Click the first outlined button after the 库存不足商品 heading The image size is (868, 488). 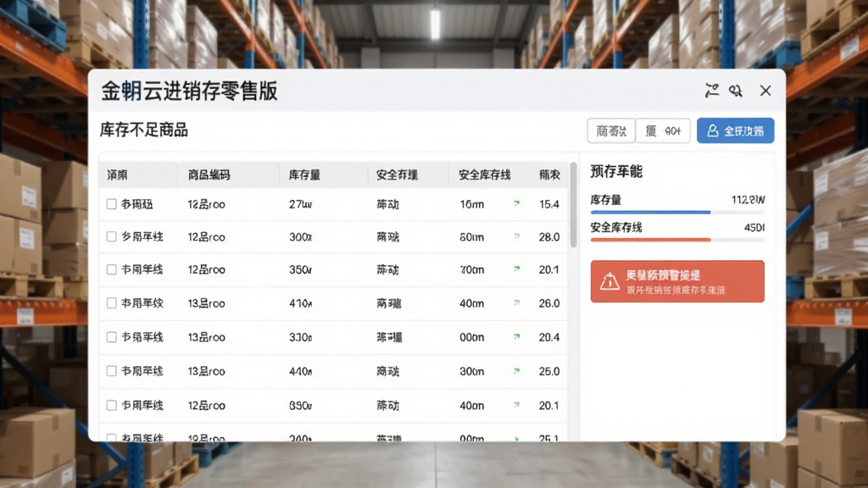tap(611, 130)
